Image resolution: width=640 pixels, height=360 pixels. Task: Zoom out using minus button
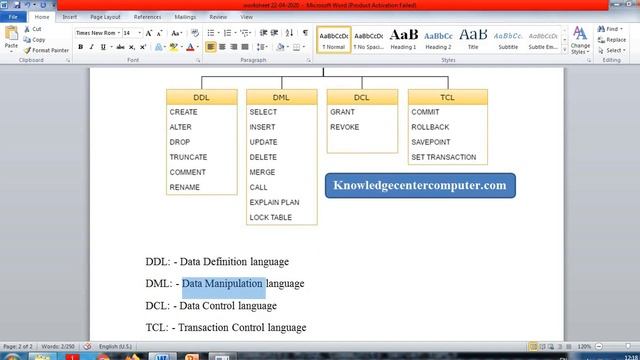pos(599,347)
